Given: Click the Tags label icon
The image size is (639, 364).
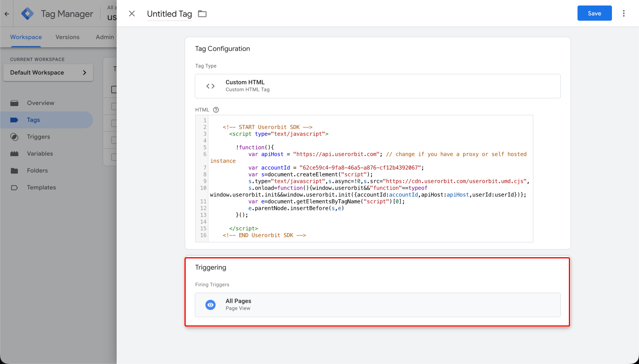Looking at the screenshot, I should [14, 120].
